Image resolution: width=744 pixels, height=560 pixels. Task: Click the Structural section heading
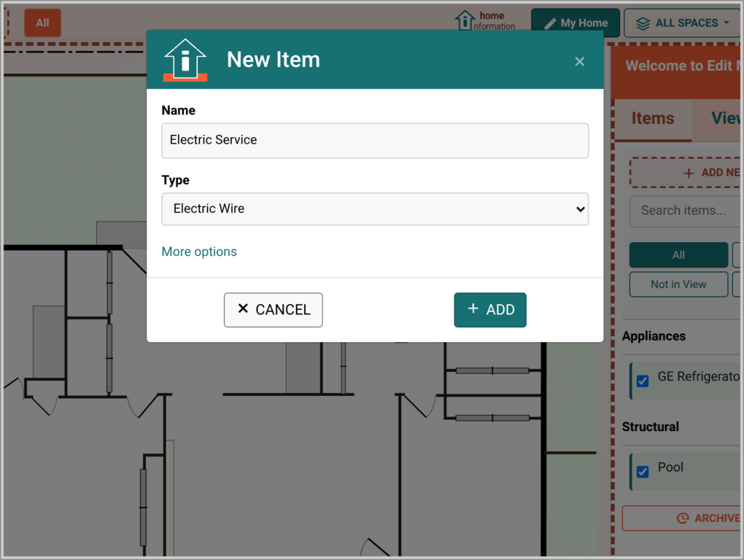coord(651,427)
